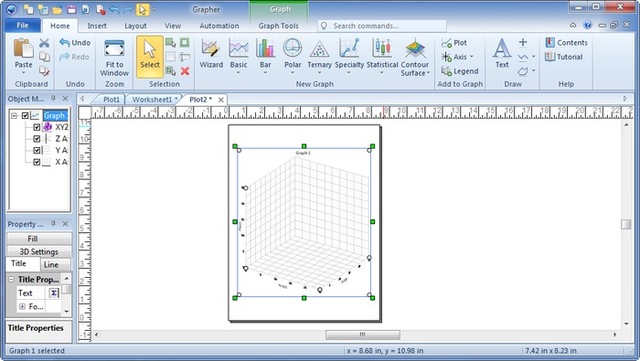
Task: Close the Object Manager panel
Action: (x=65, y=98)
